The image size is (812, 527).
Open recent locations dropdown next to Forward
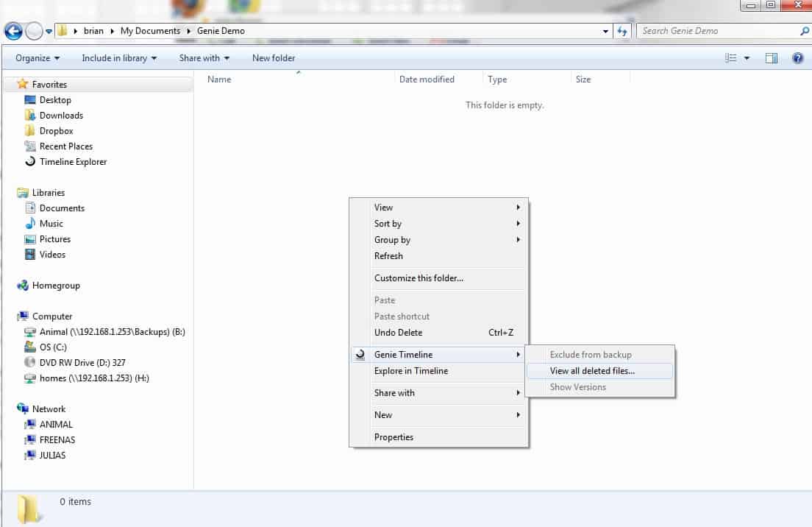(x=49, y=32)
